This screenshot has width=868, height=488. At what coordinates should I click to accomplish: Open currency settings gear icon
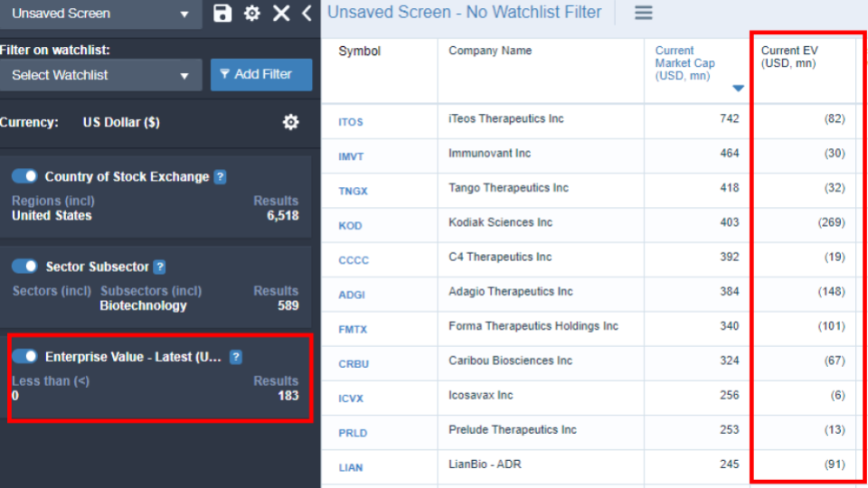(290, 122)
